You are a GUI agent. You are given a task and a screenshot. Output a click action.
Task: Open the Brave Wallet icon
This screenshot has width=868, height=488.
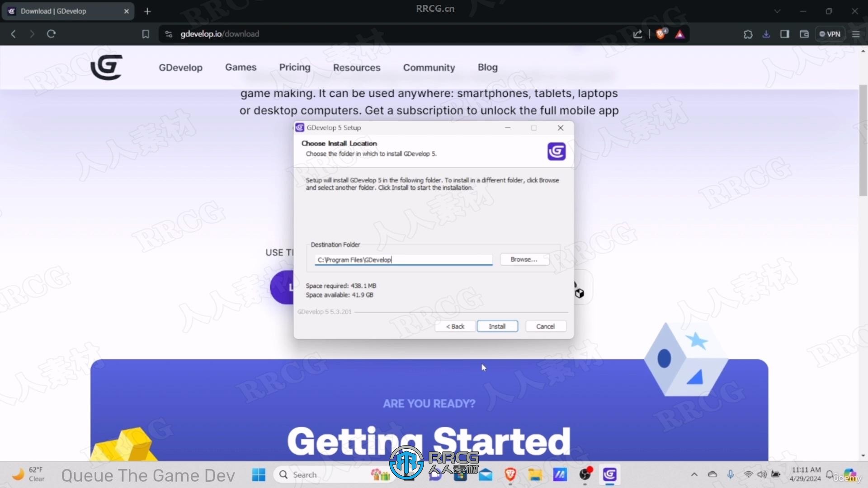coord(804,34)
